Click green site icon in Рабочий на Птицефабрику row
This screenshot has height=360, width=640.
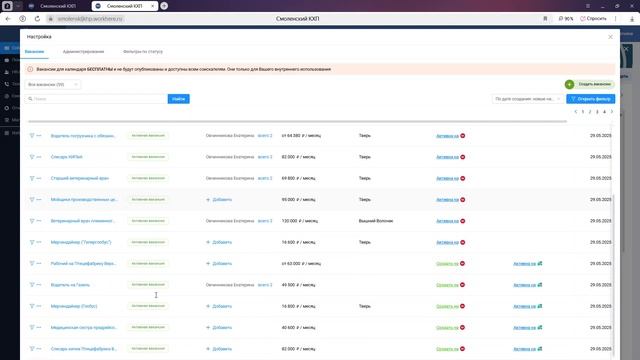click(x=540, y=263)
